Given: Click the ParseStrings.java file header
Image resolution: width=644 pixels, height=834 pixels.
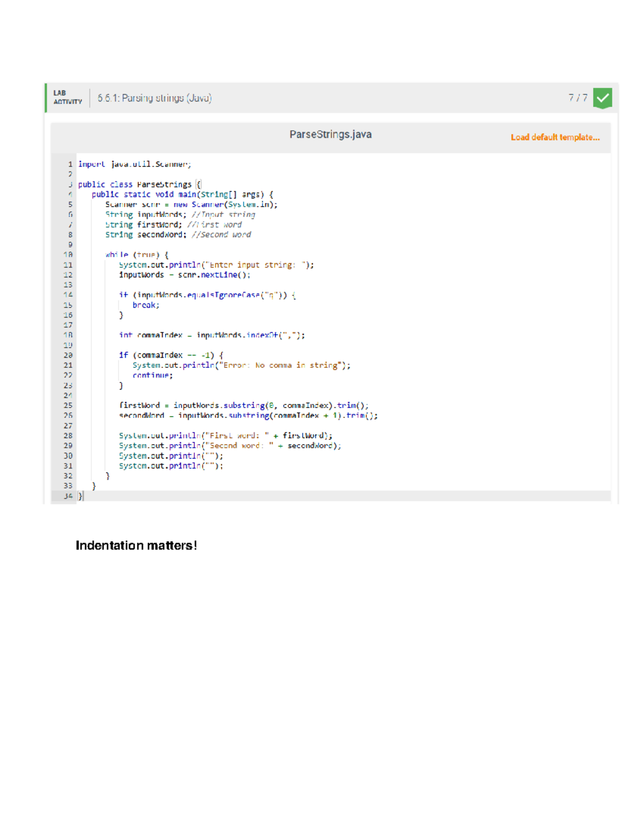Looking at the screenshot, I should (x=331, y=134).
